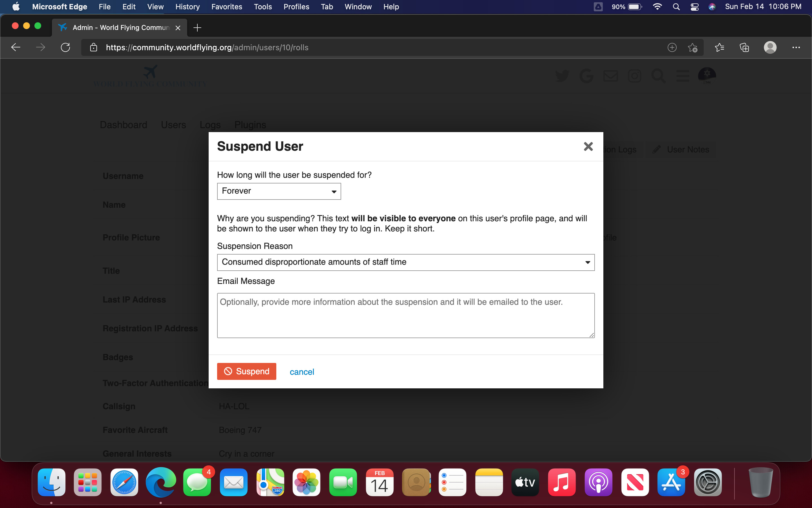This screenshot has height=508, width=812.
Task: Open the Profiles menu
Action: click(x=296, y=7)
